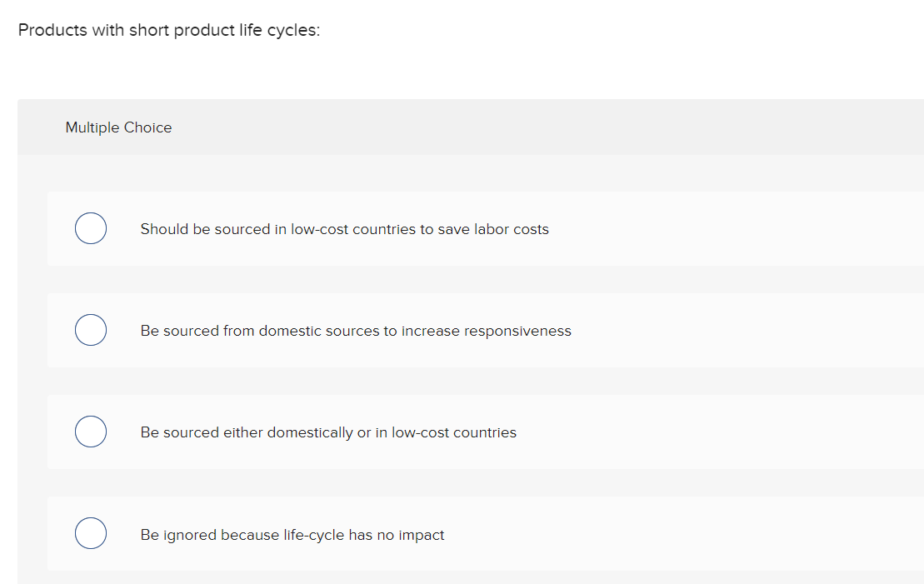Click 'Be ignored because life-cycle has no impact'

pos(292,534)
